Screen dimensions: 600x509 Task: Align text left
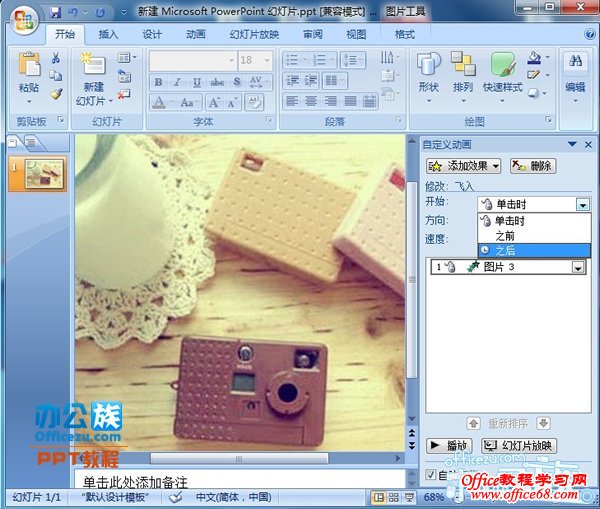click(292, 101)
